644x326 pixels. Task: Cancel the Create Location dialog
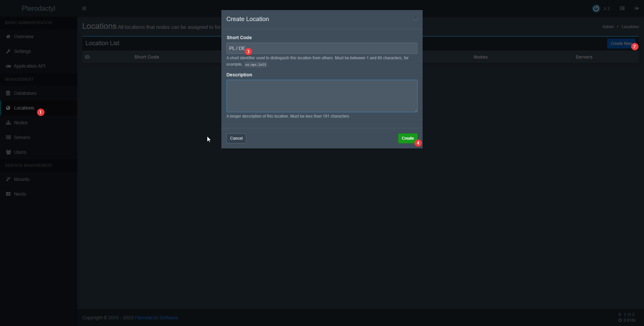point(236,138)
